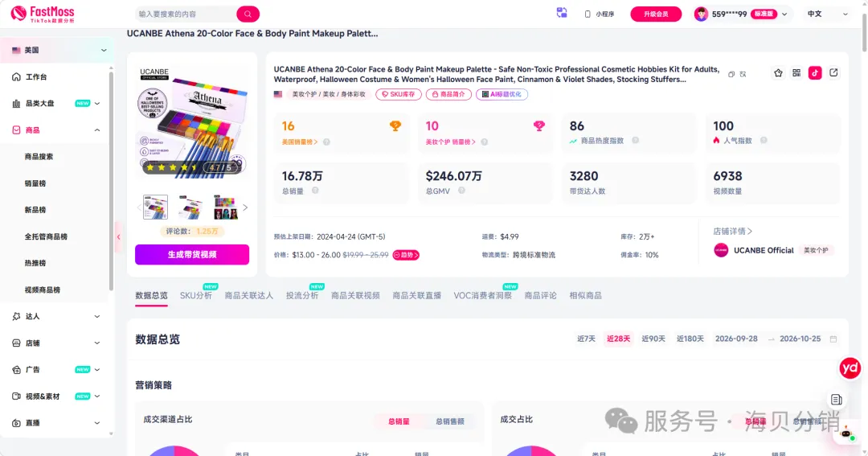Select the 近7天 time range
868x456 pixels.
[x=586, y=339]
